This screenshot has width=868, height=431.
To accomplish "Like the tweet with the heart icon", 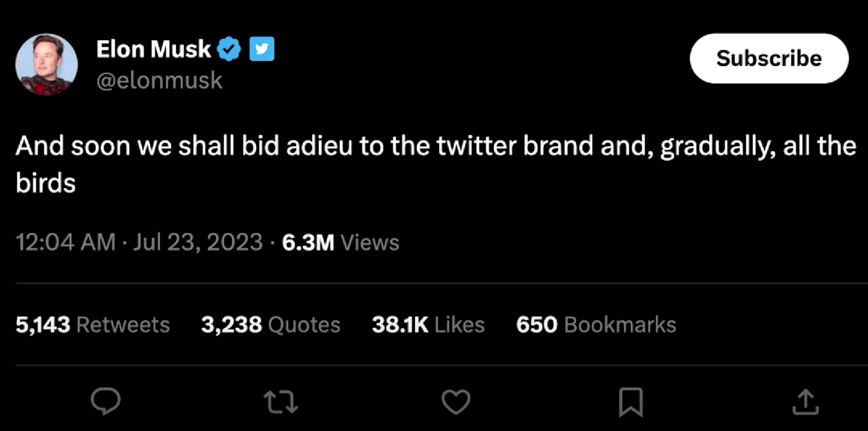I will coord(456,402).
